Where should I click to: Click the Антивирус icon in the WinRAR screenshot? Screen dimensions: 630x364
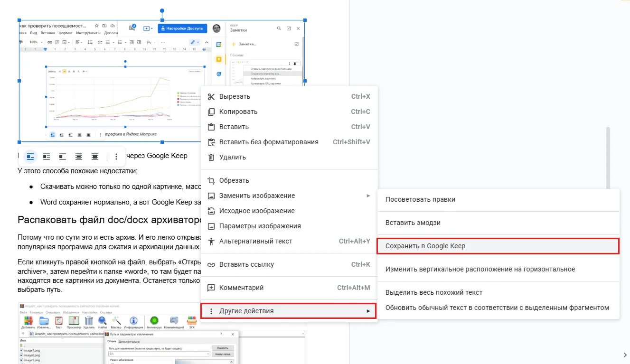pyautogui.click(x=154, y=323)
